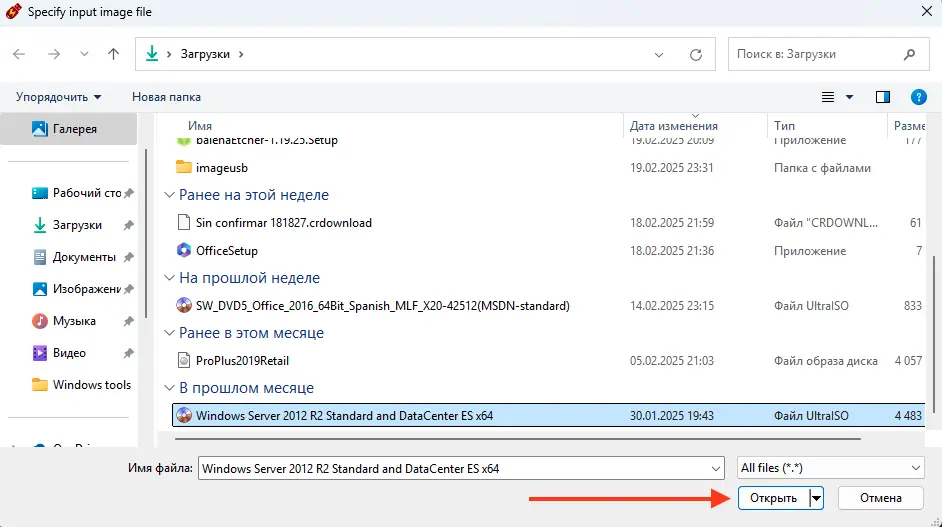Click the green download icon in address bar
The height and width of the screenshot is (527, 942).
coord(152,53)
